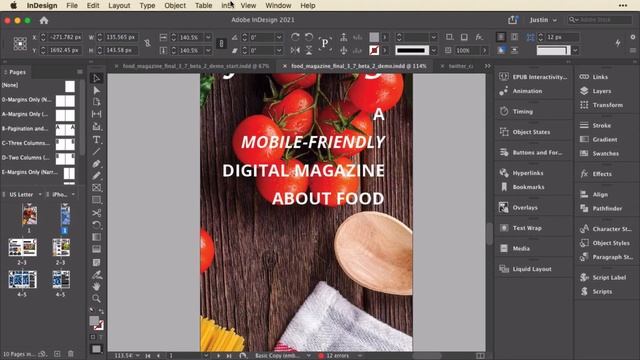Select the Free Transform tool
This screenshot has height=360, width=640.
(x=96, y=225)
